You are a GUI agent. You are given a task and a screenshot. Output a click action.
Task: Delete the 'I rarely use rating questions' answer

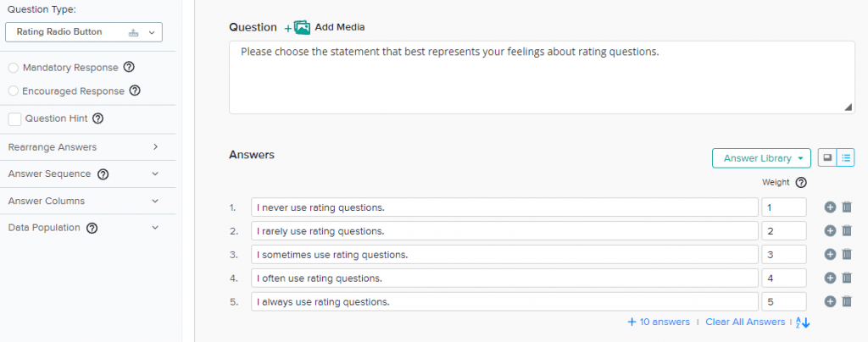(x=847, y=231)
